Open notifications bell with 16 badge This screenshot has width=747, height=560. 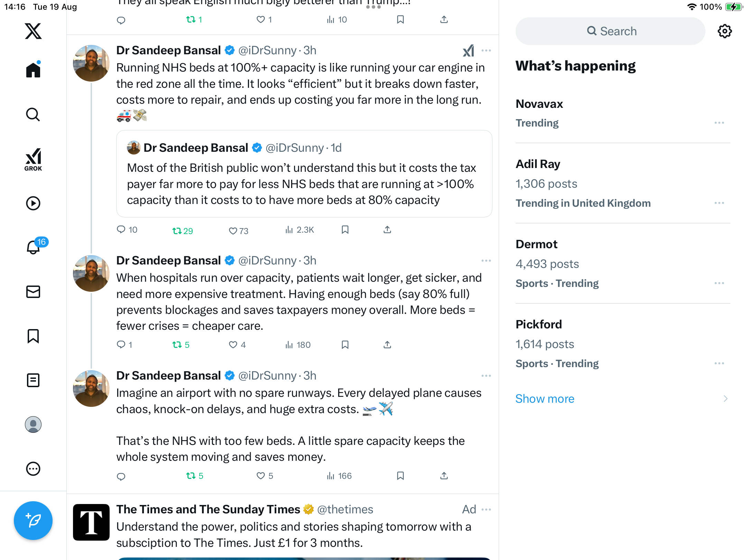34,247
